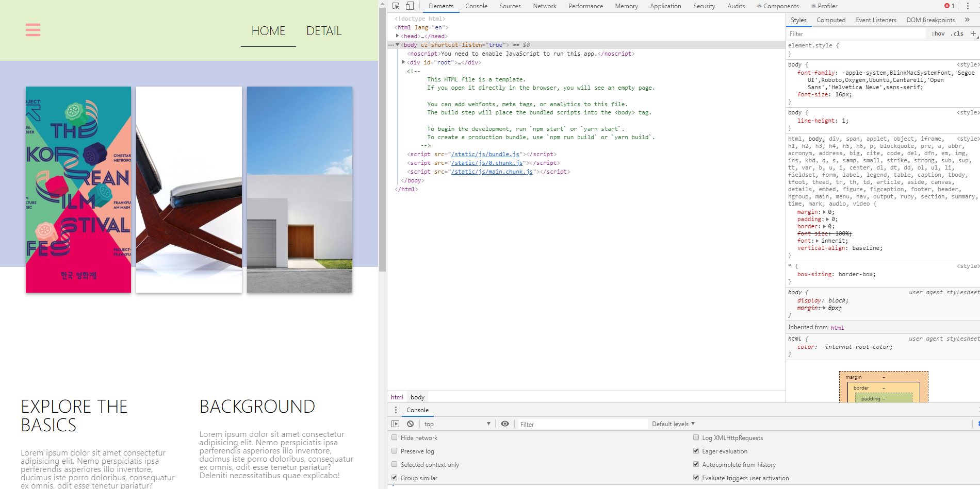Open the top execution context dropdown
980x489 pixels.
(x=457, y=424)
